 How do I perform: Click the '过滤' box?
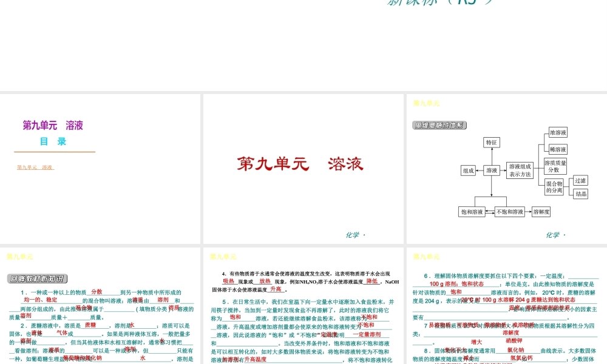pos(580,181)
